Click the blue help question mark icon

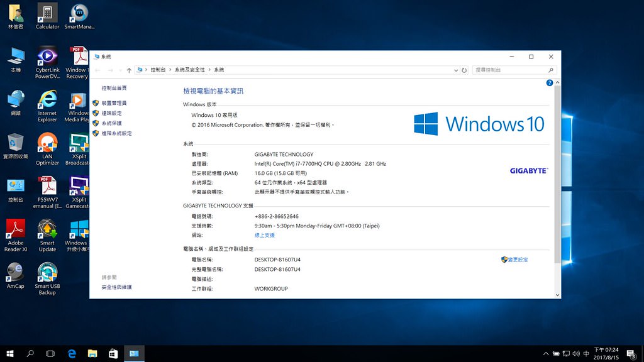[x=550, y=83]
